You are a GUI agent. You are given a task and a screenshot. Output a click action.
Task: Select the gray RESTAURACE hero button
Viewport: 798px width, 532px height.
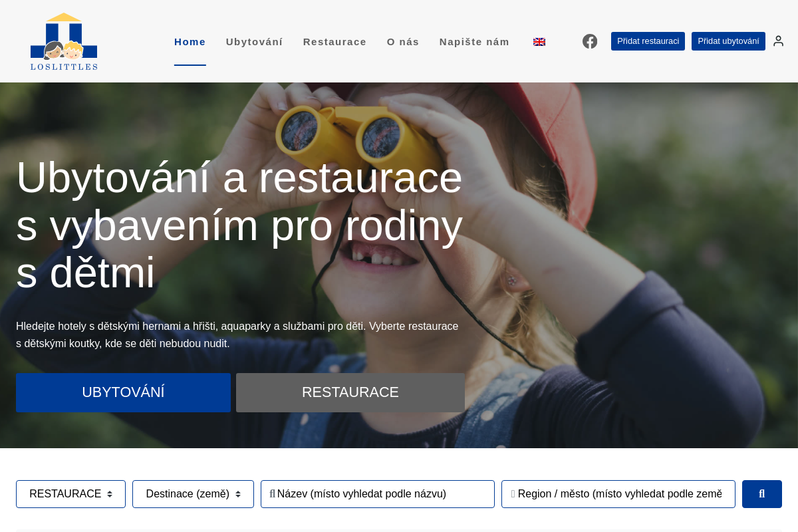click(x=350, y=392)
